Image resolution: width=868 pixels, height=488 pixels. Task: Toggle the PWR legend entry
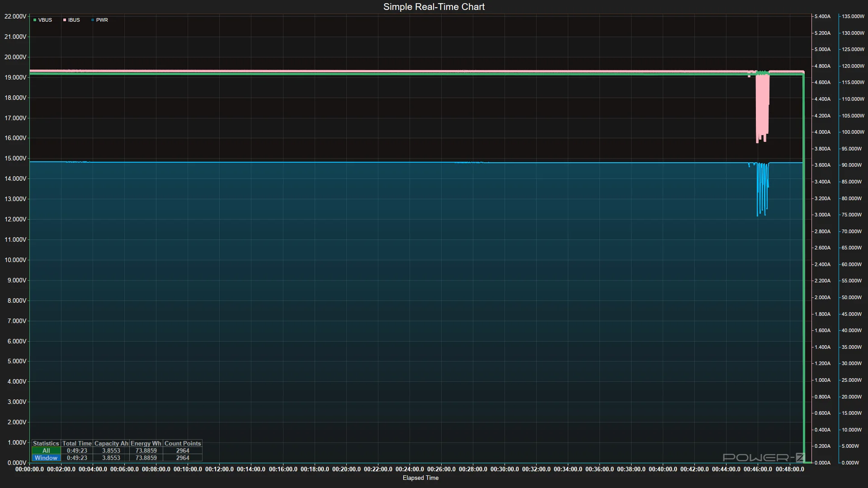point(99,20)
